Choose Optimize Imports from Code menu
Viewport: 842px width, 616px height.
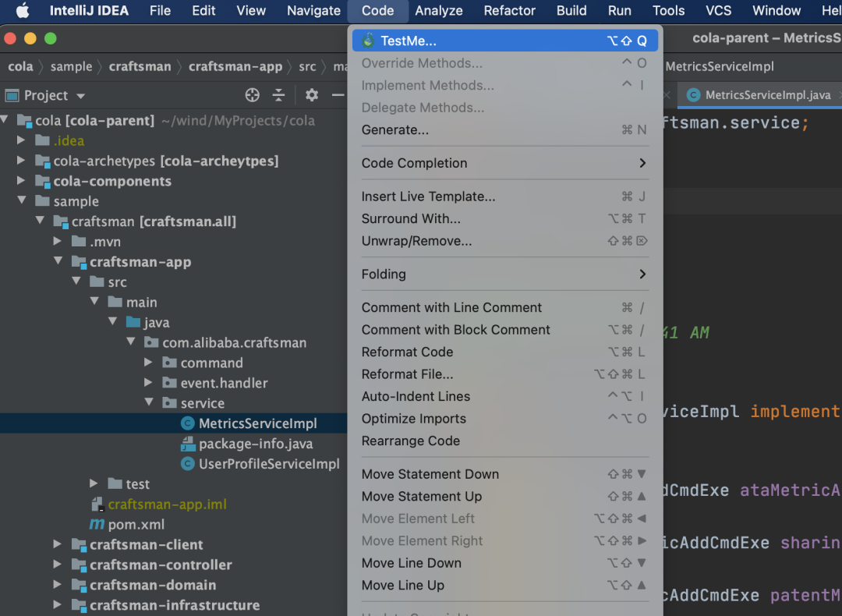click(x=413, y=419)
